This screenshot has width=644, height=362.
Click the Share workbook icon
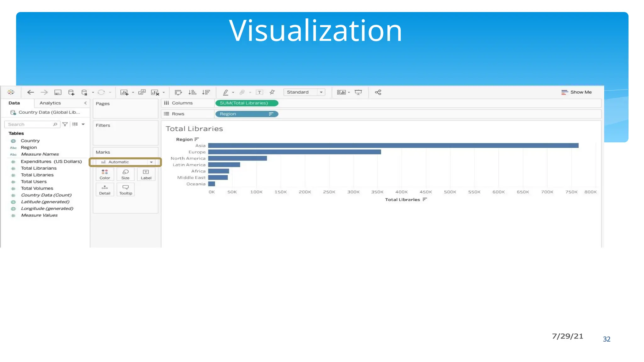(378, 92)
